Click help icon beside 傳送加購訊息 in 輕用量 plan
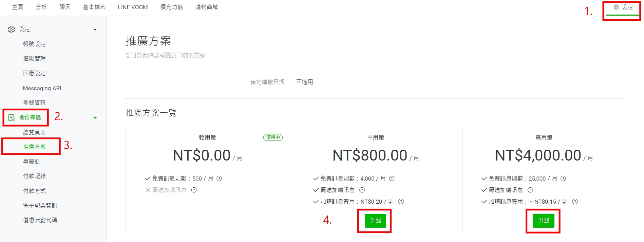 [194, 190]
